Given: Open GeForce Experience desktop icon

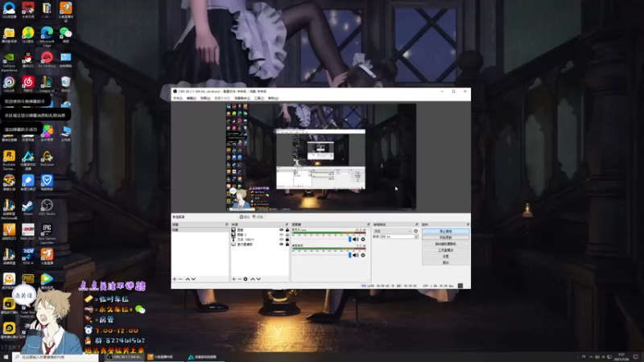Looking at the screenshot, I should pos(9,61).
